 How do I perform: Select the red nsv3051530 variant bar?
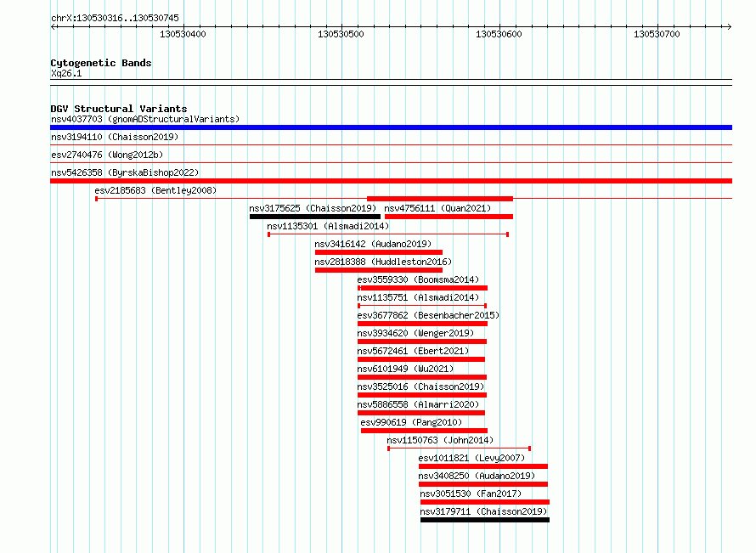[485, 502]
